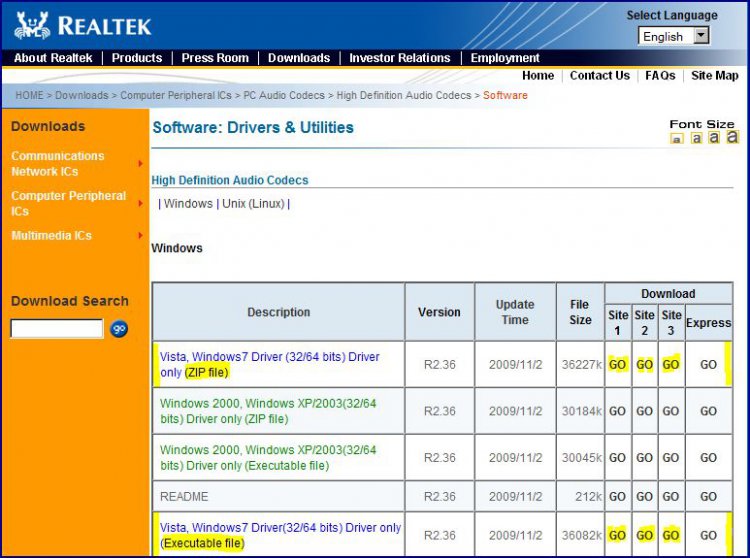Open the Investor Relations menu

tap(400, 58)
